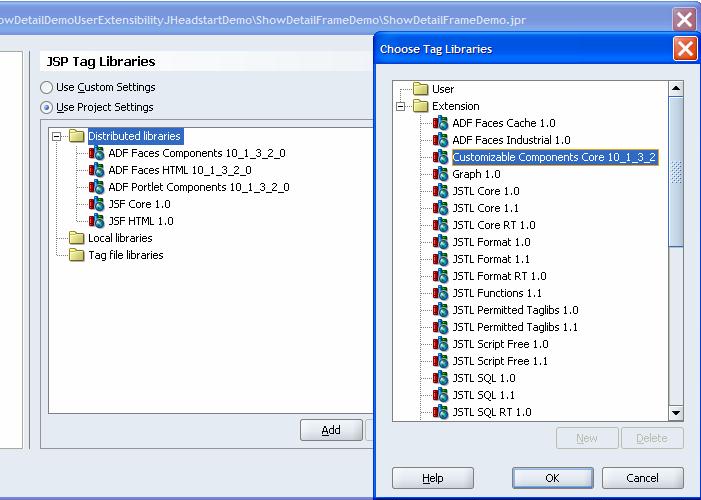Select the Local libraries node label
The width and height of the screenshot is (701, 500).
pos(120,238)
